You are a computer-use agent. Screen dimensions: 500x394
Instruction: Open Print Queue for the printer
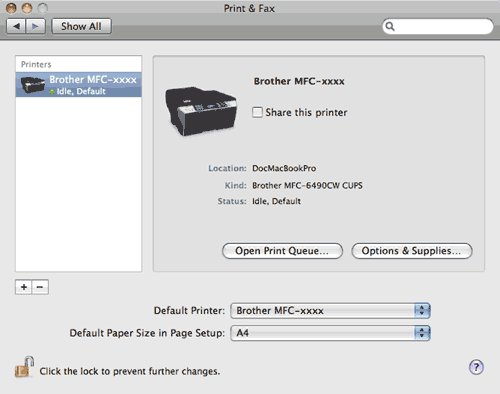coord(282,251)
